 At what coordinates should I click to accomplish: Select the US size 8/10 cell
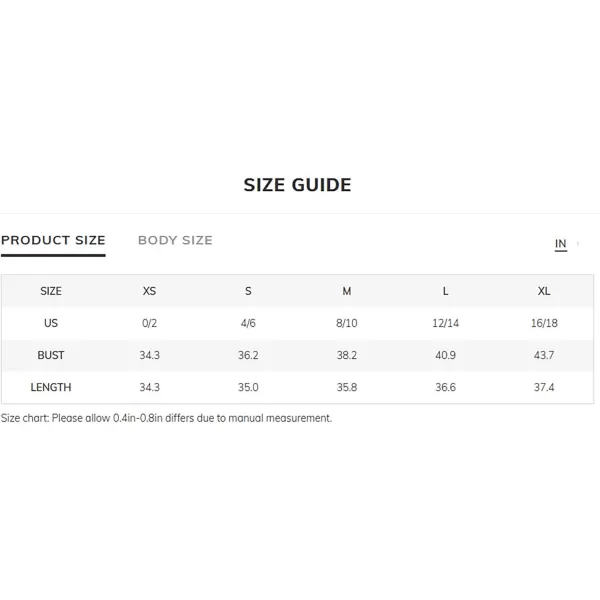347,323
